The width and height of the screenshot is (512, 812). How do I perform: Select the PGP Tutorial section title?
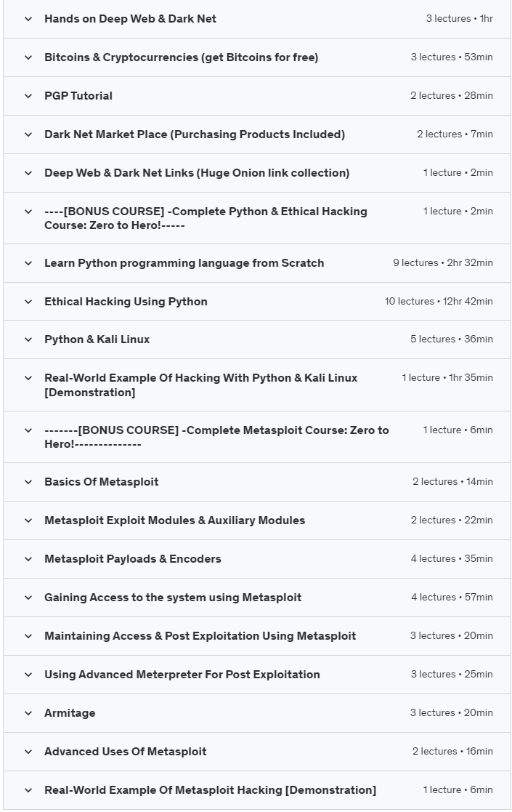pos(78,96)
